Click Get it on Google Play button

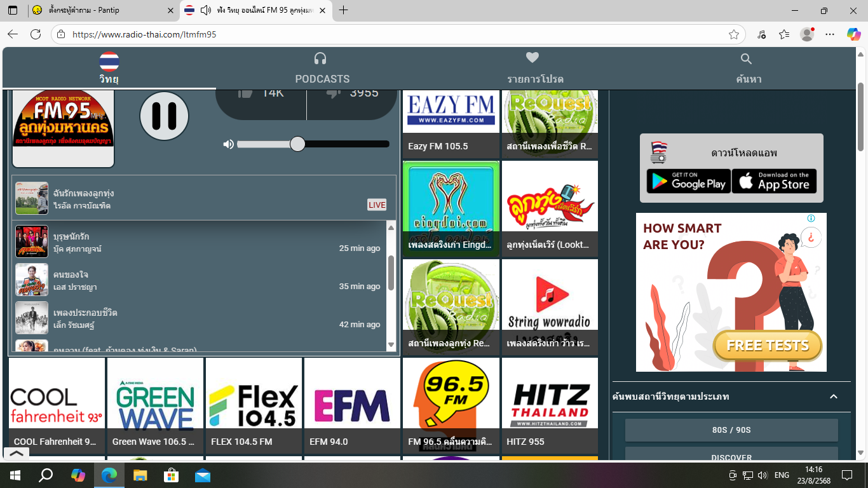tap(688, 181)
